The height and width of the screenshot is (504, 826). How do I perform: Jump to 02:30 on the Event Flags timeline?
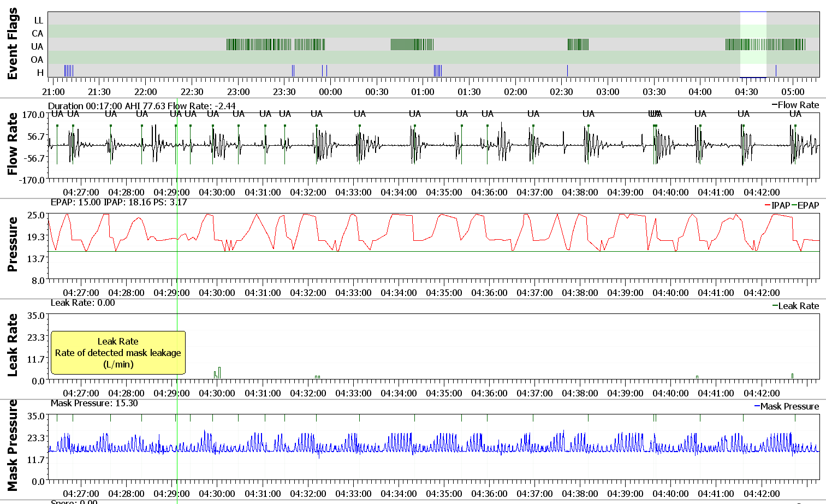[562, 92]
